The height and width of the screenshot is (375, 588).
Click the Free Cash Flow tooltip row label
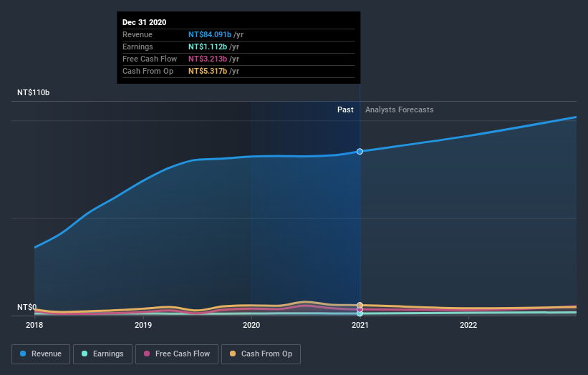[150, 59]
